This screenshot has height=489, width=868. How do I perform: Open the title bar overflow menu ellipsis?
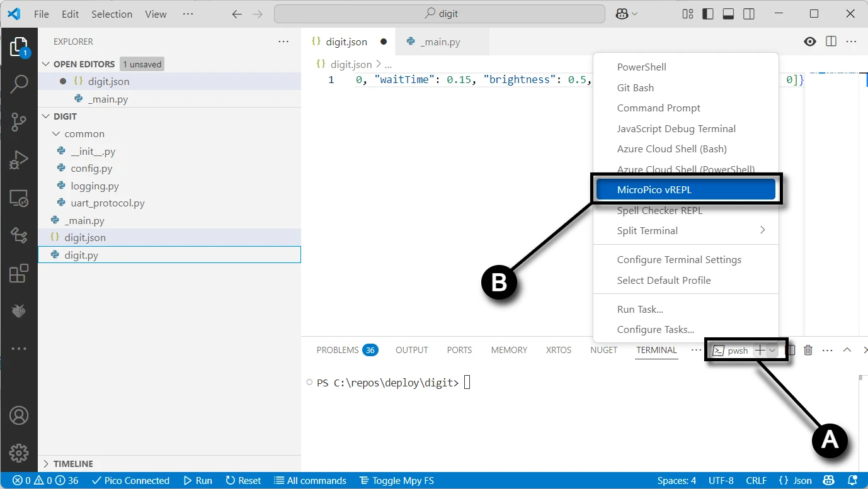(188, 14)
